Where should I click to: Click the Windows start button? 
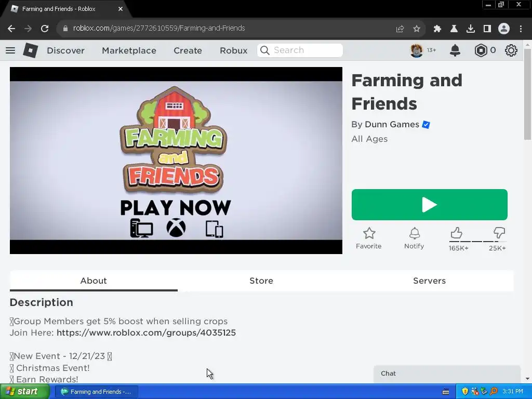pyautogui.click(x=24, y=392)
